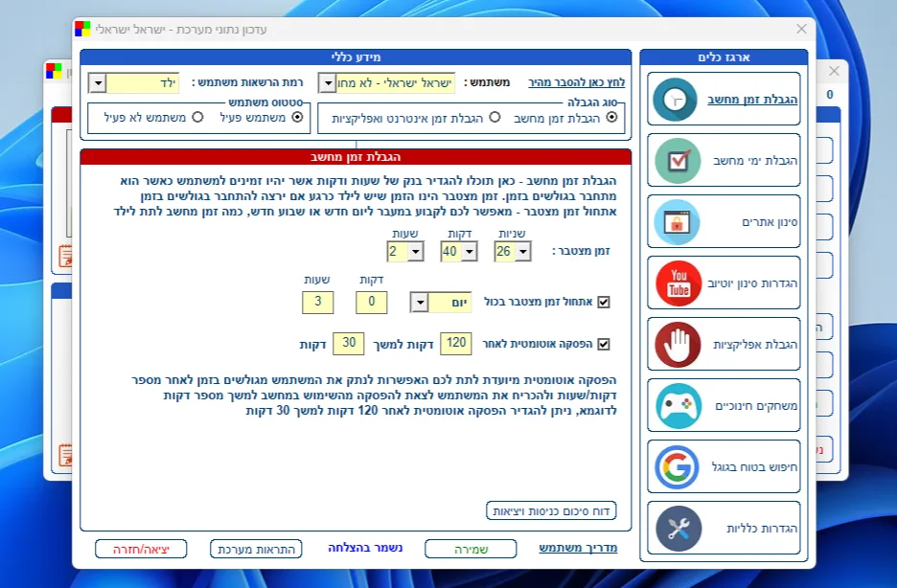Toggle the automatic break checkbox

(604, 344)
